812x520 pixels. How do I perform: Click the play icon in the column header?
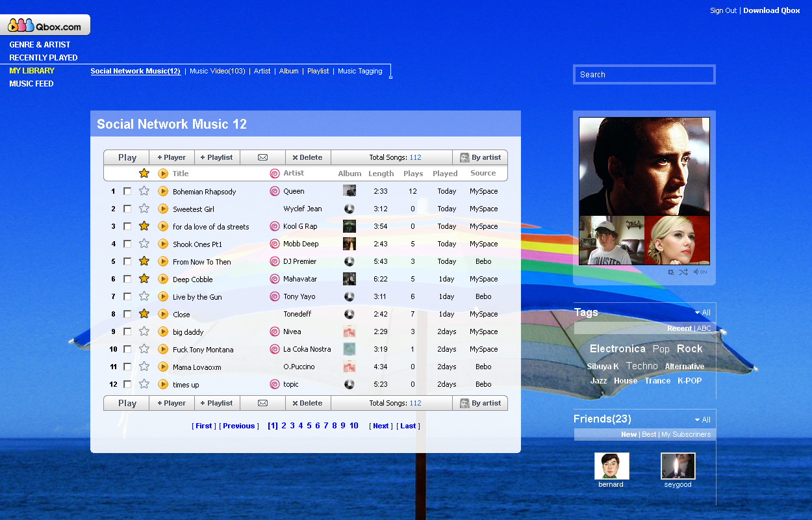click(163, 174)
